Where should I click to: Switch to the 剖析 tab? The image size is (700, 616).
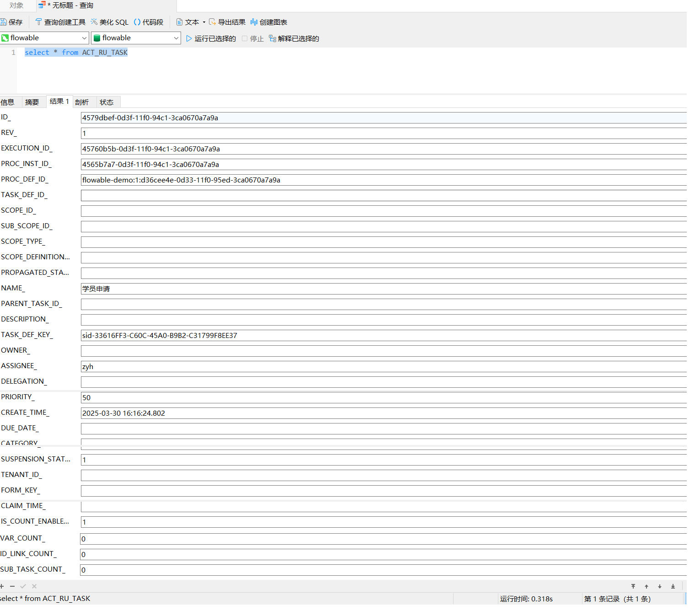click(82, 102)
